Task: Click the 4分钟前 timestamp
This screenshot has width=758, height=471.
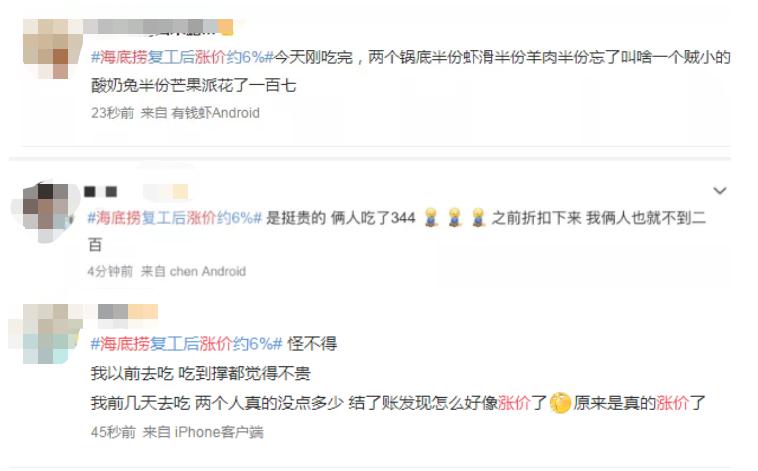Action: (x=110, y=271)
